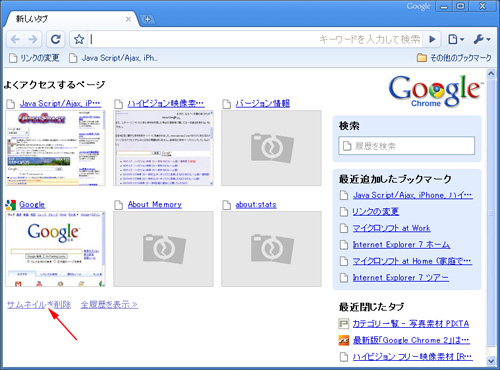Viewport: 500px width, 370px height.
Task: Open recent bookmark マイクロソフト at Work
Action: [x=392, y=228]
